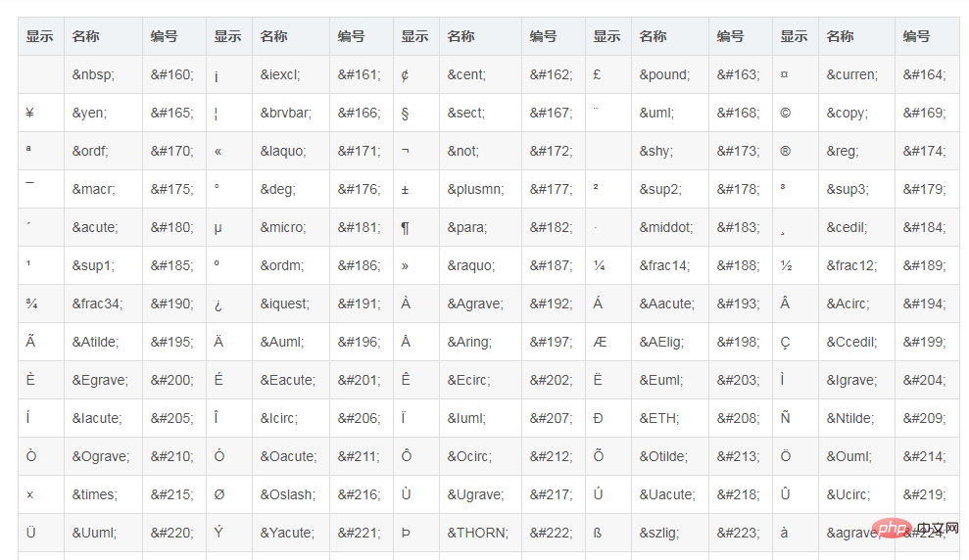
Task: Click the &middot; entity name cell
Action: (670, 228)
